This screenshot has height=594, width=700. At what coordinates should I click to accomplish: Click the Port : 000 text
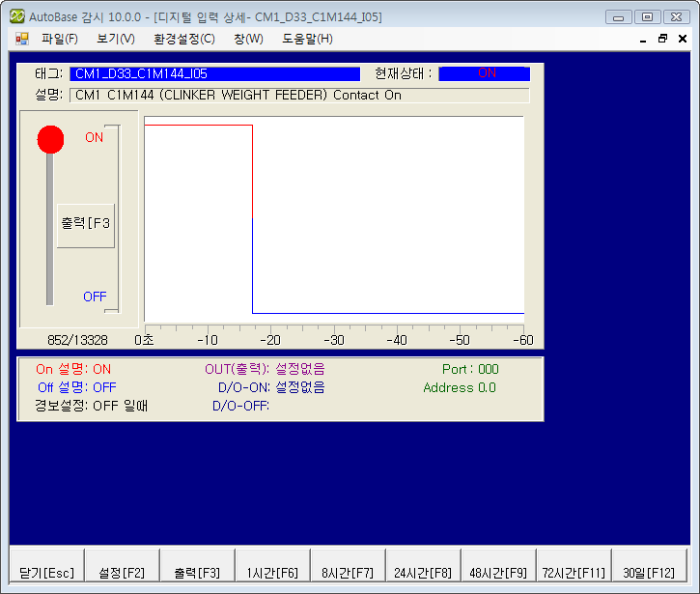tap(470, 369)
